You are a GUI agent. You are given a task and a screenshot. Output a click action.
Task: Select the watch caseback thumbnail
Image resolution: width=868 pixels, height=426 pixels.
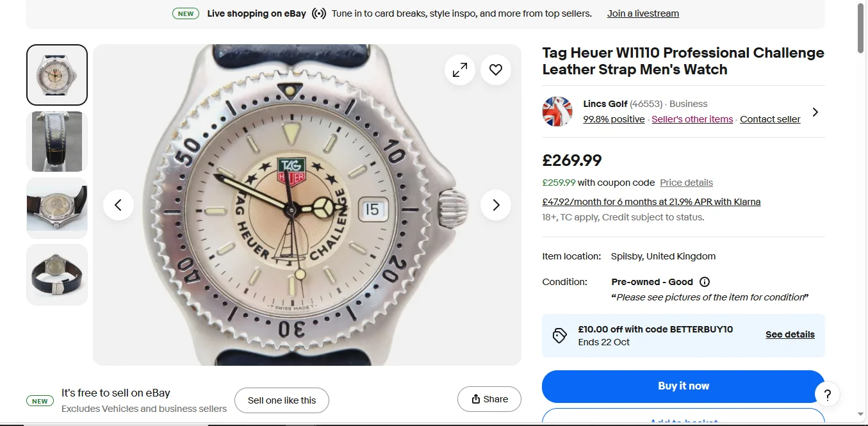point(57,208)
